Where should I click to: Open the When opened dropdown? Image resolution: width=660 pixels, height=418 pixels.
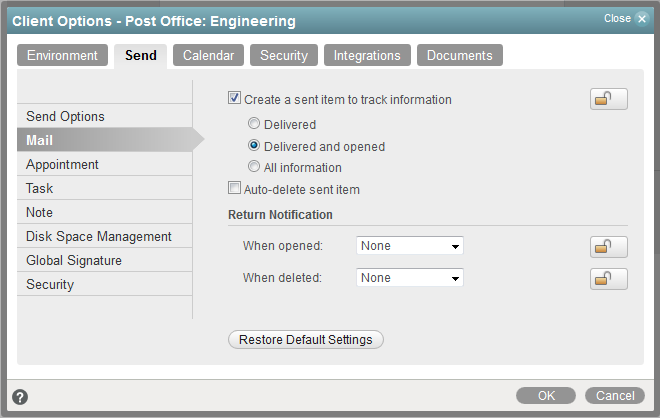[410, 246]
